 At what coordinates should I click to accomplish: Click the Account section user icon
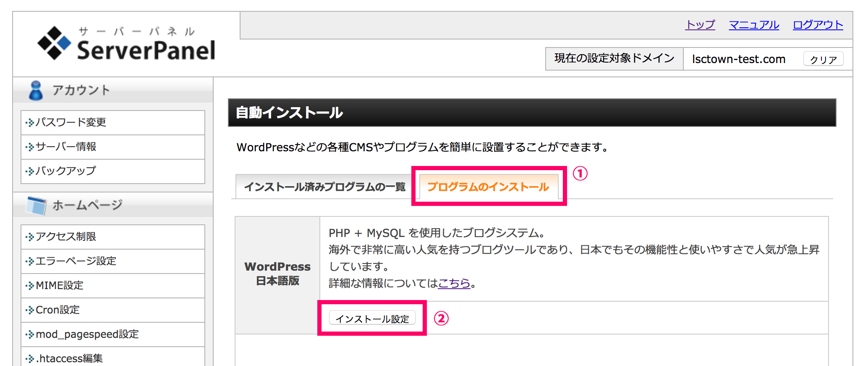pos(36,90)
